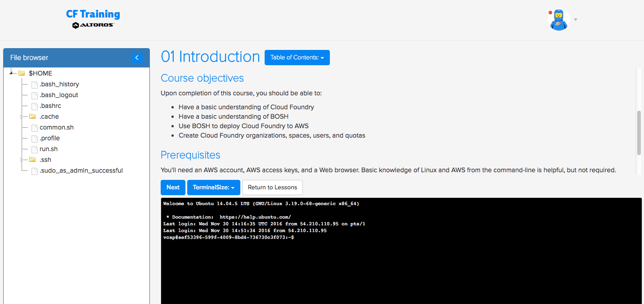Select the .ssh folder label
Image resolution: width=644 pixels, height=304 pixels.
pyautogui.click(x=45, y=160)
